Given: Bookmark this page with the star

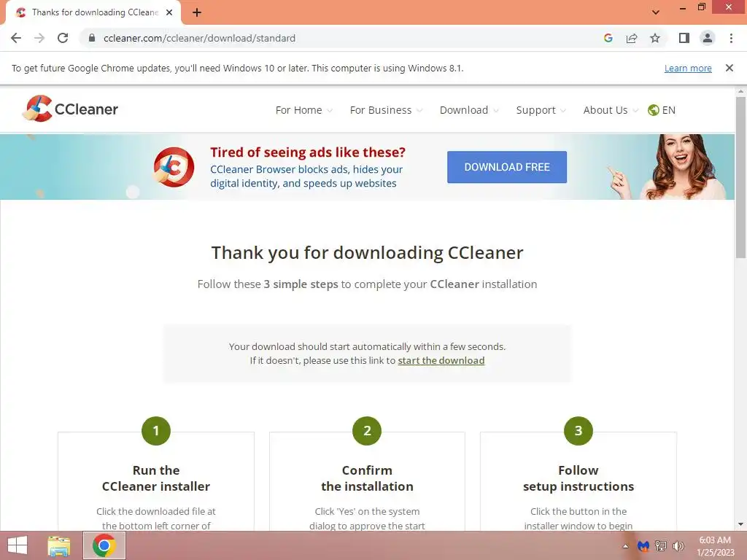Looking at the screenshot, I should point(655,38).
